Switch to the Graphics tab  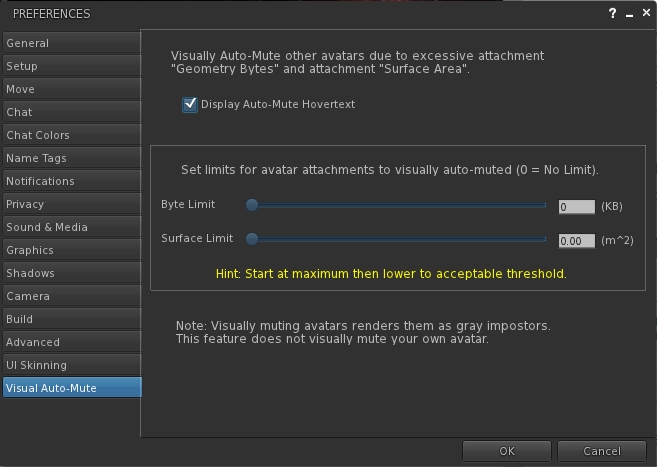pos(71,250)
